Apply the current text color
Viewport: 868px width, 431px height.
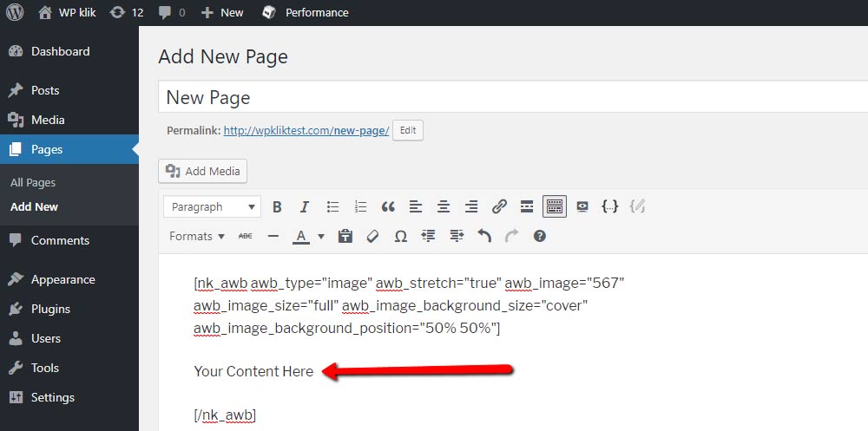(301, 237)
